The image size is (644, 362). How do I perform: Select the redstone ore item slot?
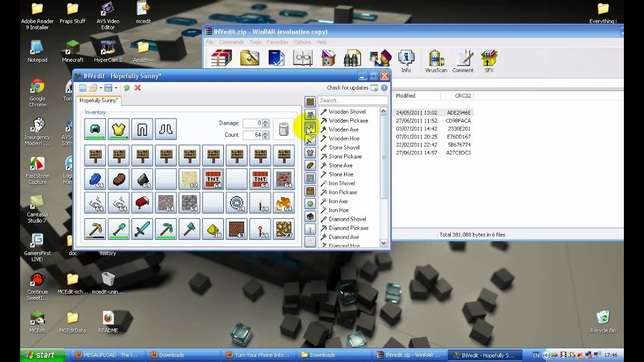click(284, 179)
